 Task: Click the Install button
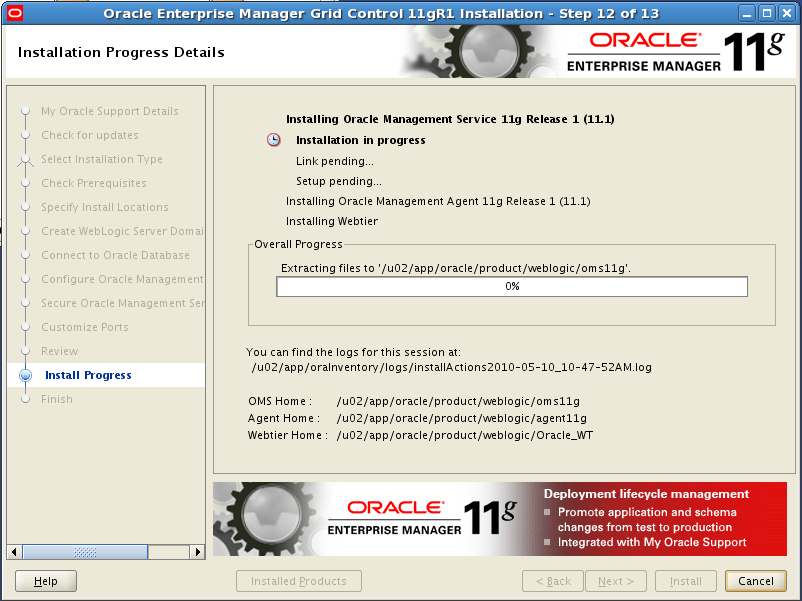click(686, 581)
